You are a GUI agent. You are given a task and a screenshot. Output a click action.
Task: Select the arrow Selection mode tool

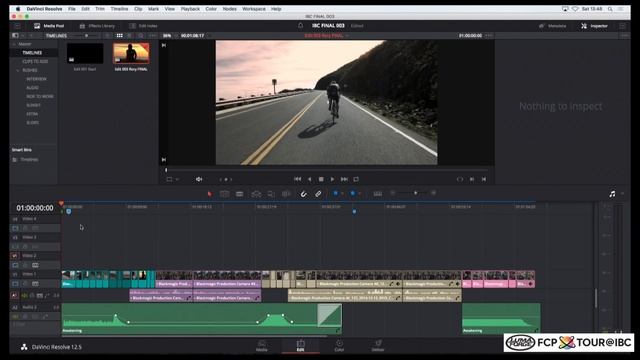(209, 194)
